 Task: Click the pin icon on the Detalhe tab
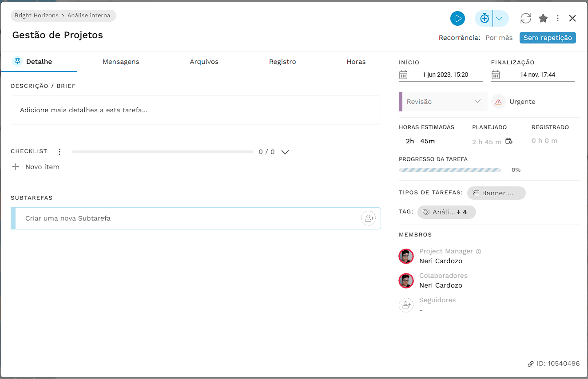[17, 61]
